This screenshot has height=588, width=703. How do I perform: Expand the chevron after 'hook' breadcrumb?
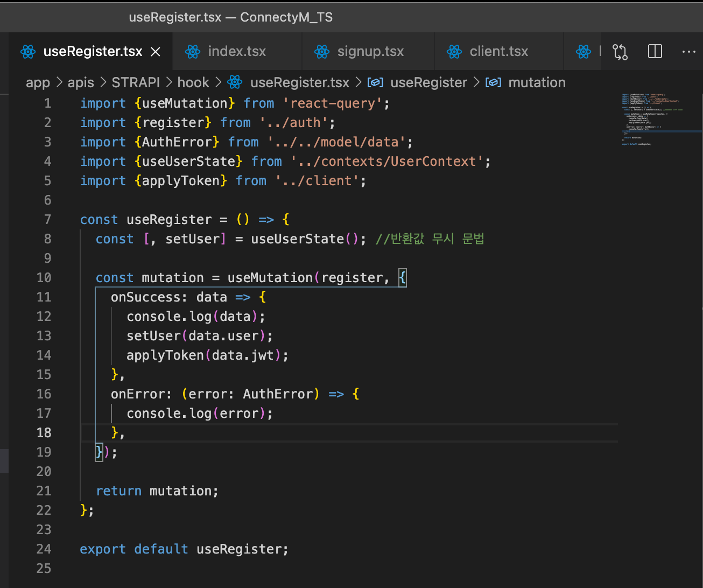218,82
